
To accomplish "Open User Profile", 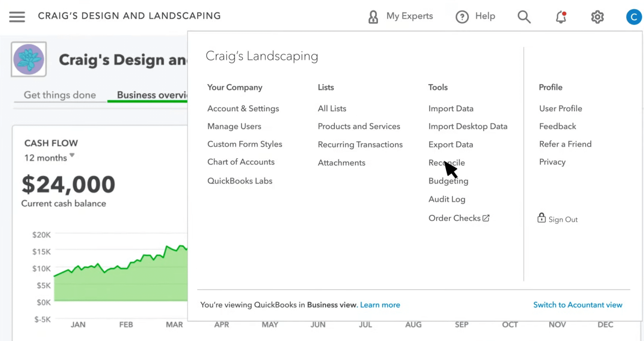I will (561, 109).
